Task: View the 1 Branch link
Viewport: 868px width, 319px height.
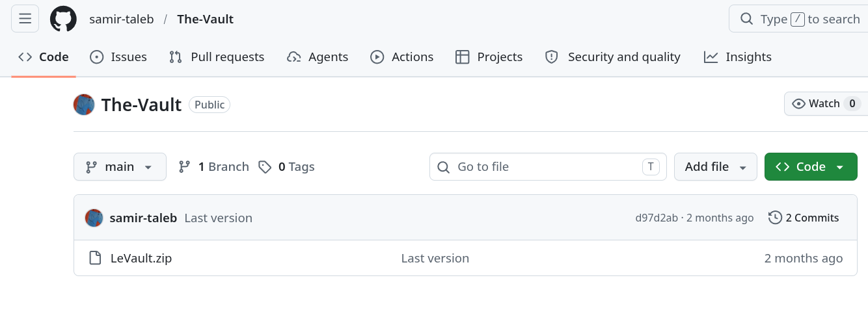Action: click(x=214, y=167)
